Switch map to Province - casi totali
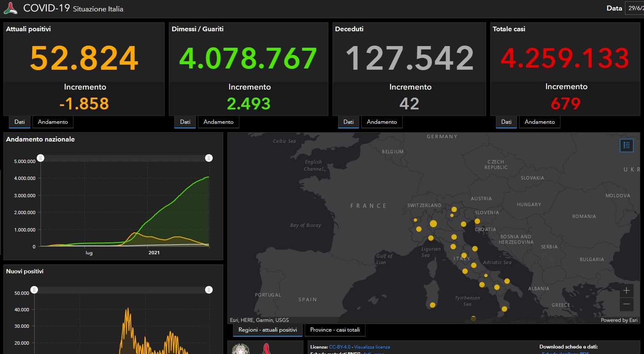Image resolution: width=644 pixels, height=354 pixels. click(335, 330)
